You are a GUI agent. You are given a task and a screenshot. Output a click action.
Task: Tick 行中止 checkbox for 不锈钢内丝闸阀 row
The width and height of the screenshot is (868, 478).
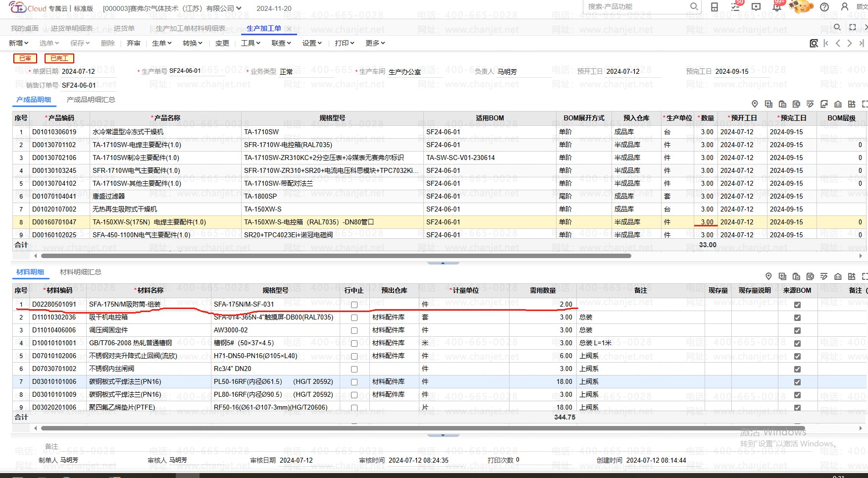354,369
